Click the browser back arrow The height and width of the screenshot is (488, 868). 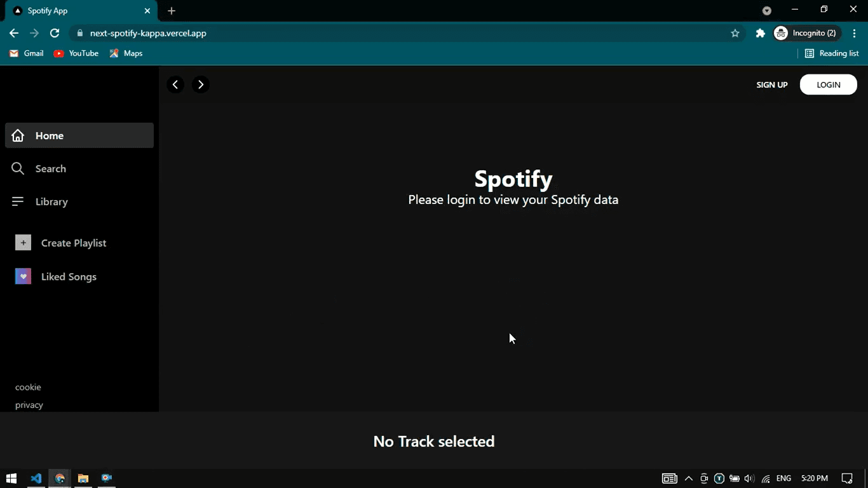[14, 33]
